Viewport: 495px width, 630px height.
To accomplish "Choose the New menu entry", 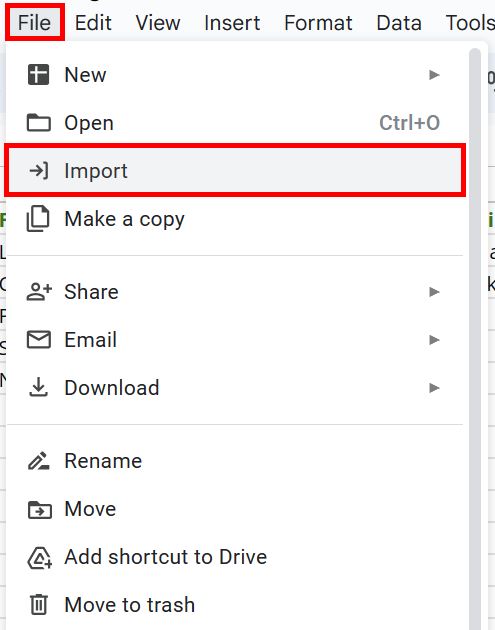I will 235,75.
